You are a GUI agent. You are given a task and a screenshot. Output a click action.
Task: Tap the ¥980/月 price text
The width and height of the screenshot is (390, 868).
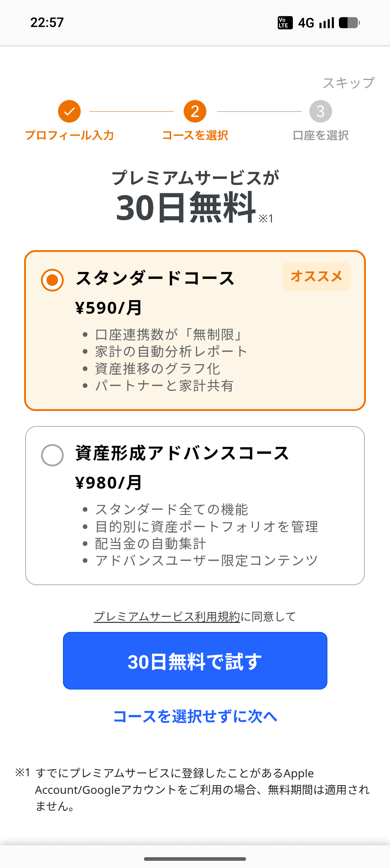[x=108, y=483]
